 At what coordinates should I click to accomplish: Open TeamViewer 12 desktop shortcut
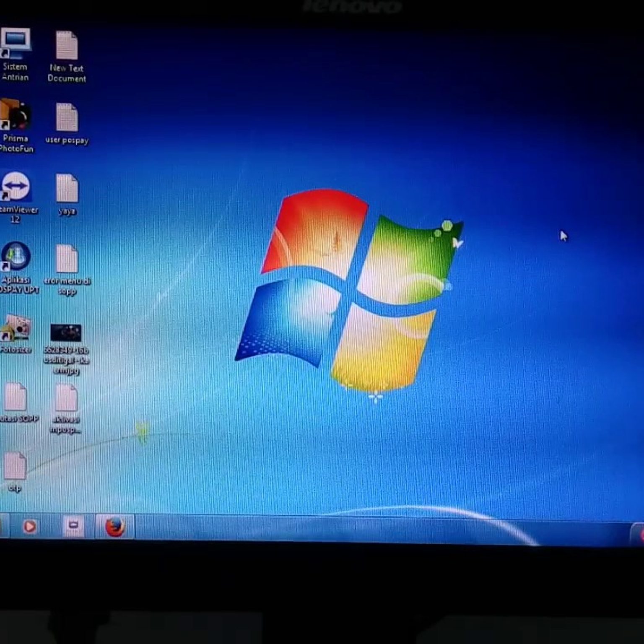click(16, 187)
